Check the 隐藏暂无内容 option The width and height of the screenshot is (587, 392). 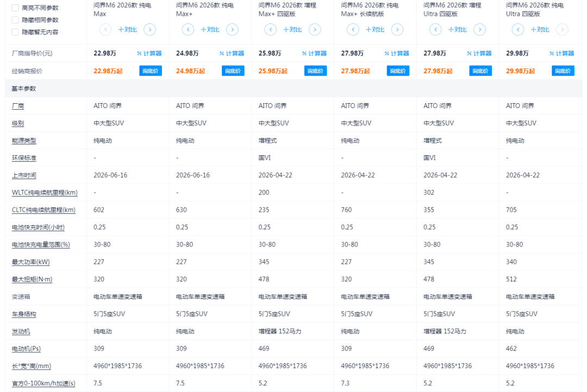pyautogui.click(x=15, y=32)
